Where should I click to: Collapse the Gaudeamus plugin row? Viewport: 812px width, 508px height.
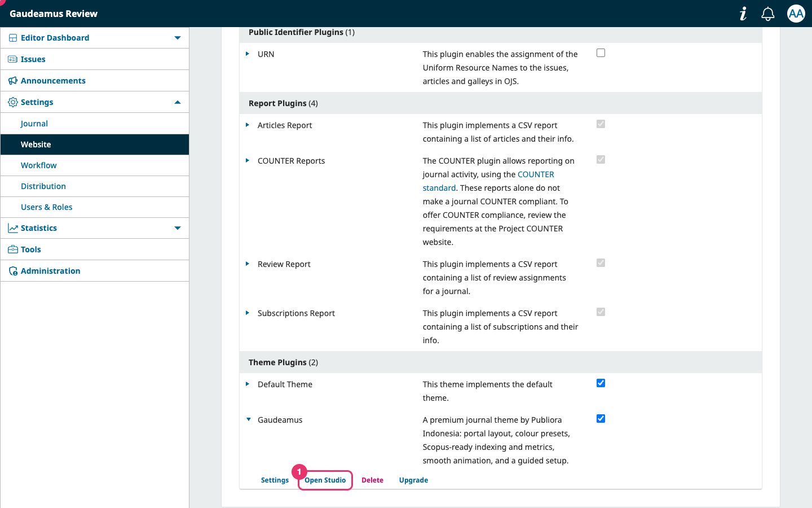(248, 419)
